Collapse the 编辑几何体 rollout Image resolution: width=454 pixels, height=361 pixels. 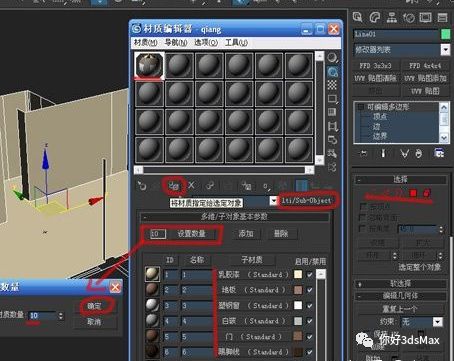pyautogui.click(x=400, y=296)
